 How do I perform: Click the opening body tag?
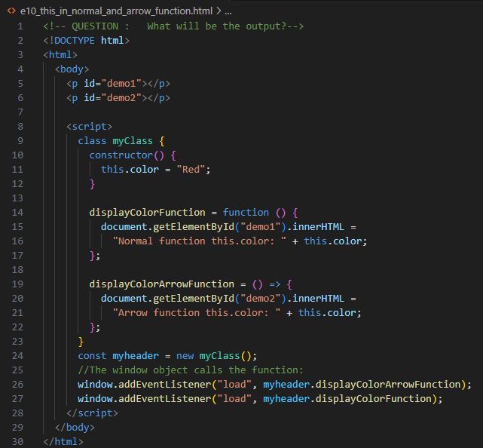click(72, 69)
